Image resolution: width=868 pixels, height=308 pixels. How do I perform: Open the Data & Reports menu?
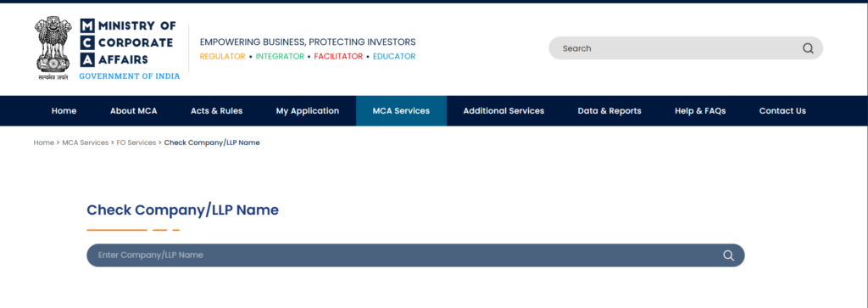609,111
